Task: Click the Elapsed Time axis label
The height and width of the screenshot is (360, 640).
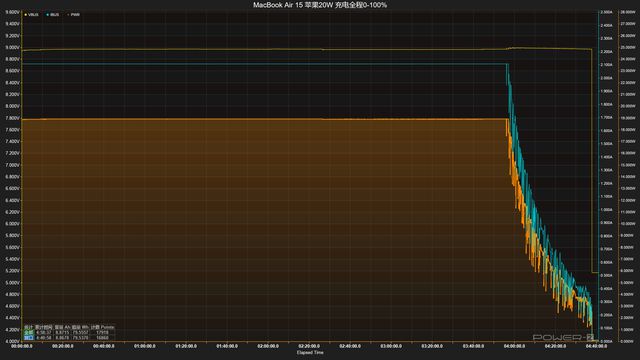Action: click(x=310, y=353)
